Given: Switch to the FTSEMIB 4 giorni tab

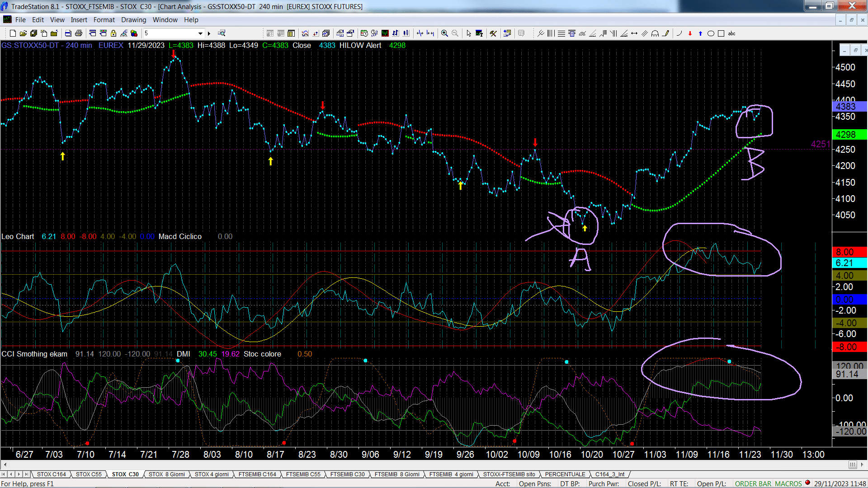Looking at the screenshot, I should [x=451, y=474].
